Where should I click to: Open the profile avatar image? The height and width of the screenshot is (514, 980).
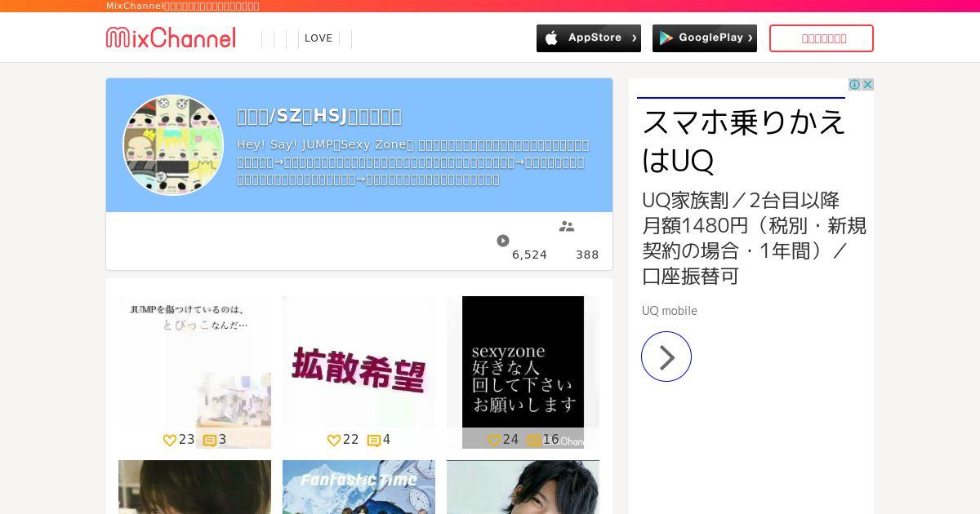173,145
